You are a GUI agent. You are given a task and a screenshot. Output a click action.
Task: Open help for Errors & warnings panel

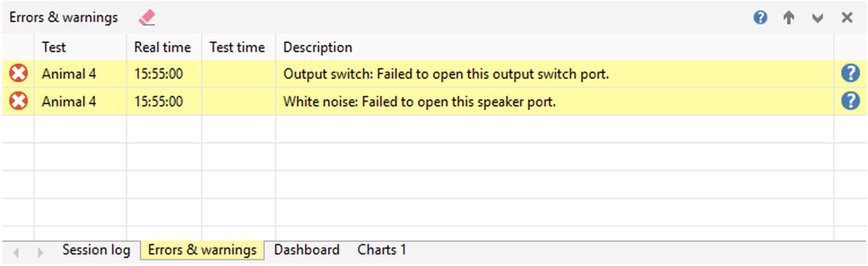[761, 18]
